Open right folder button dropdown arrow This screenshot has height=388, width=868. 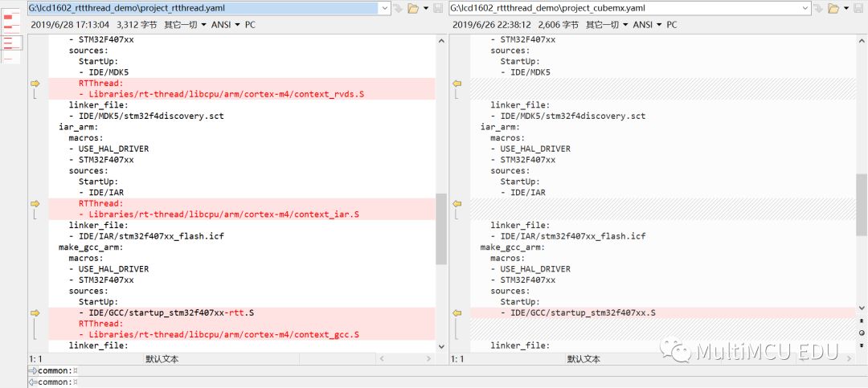pos(846,8)
